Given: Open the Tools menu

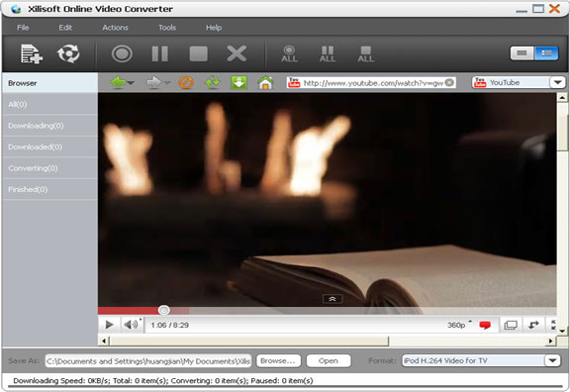Looking at the screenshot, I should [167, 28].
